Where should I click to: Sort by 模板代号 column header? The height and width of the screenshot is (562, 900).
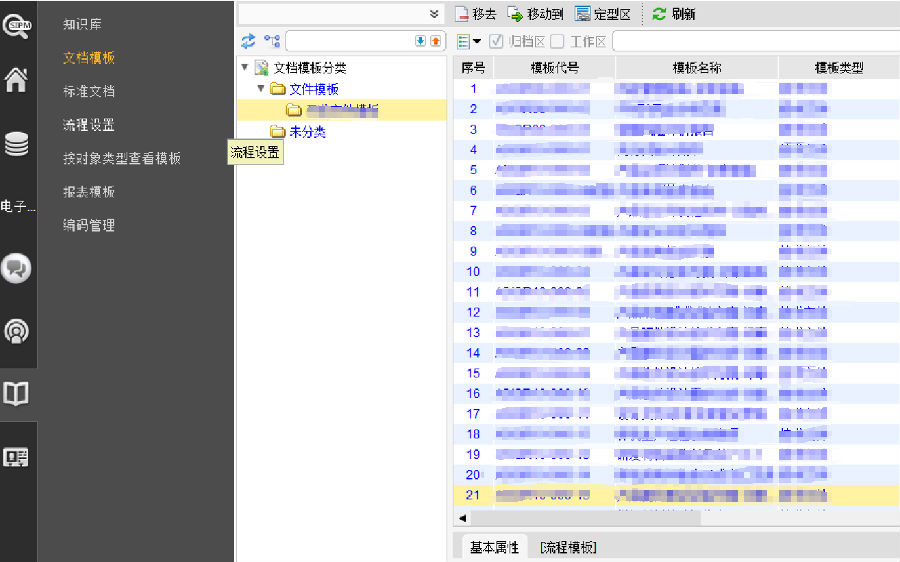554,68
